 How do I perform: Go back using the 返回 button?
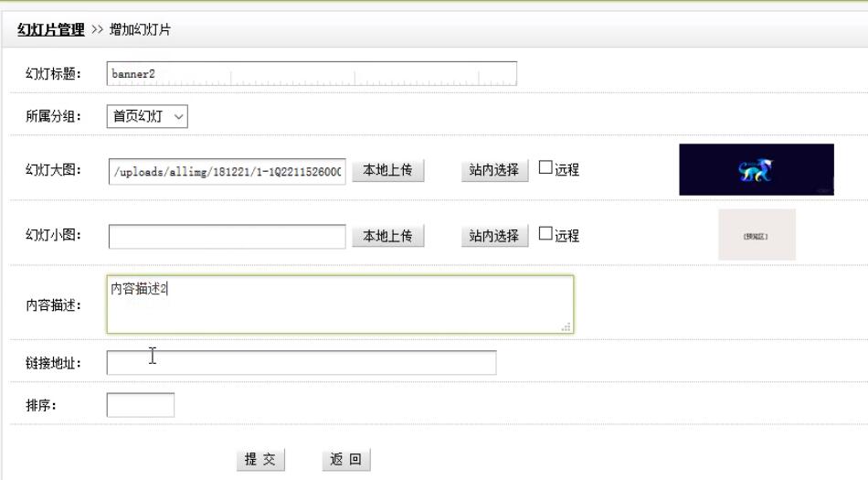(346, 459)
